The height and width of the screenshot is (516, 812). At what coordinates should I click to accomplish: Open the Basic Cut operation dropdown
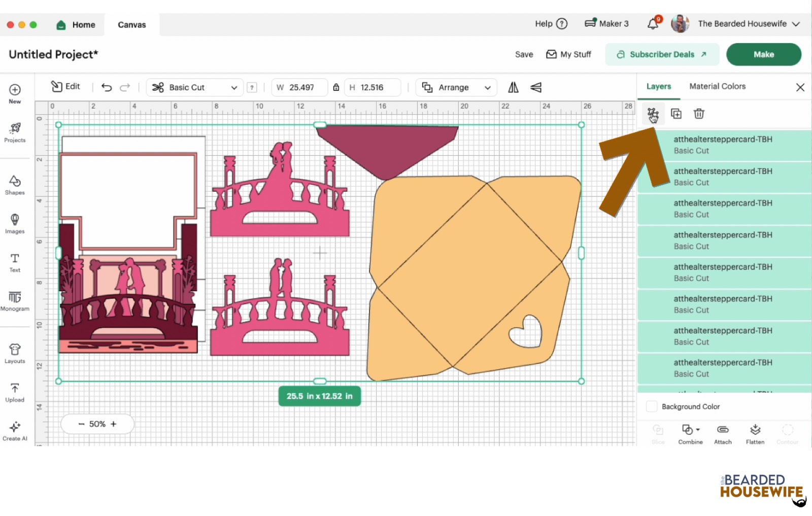coord(194,87)
